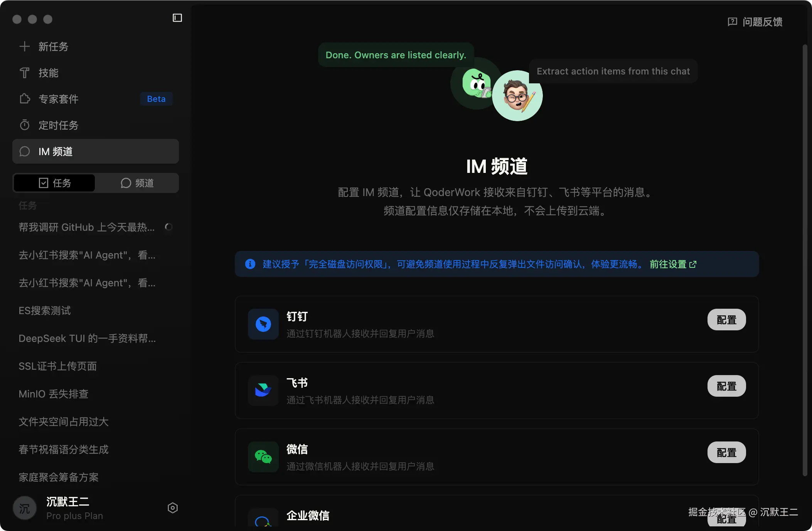This screenshot has width=812, height=531.
Task: Click the 钉钉 channel title
Action: [x=297, y=317]
